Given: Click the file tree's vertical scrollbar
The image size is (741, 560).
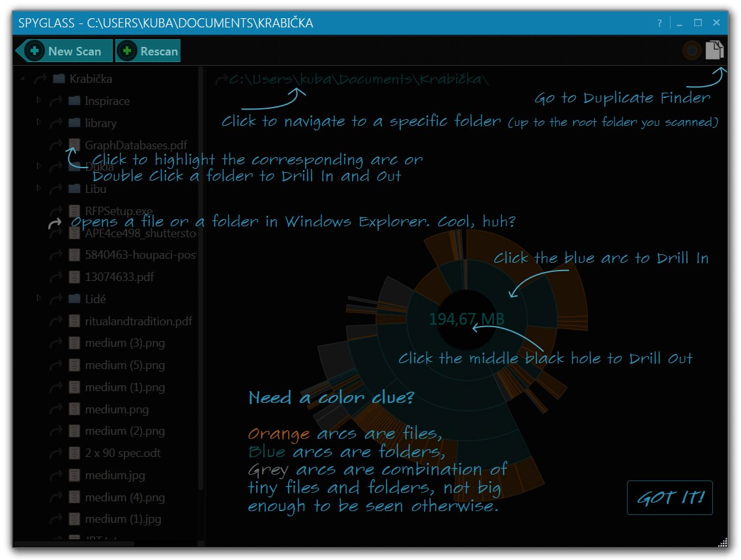Looking at the screenshot, I should pyautogui.click(x=201, y=279).
